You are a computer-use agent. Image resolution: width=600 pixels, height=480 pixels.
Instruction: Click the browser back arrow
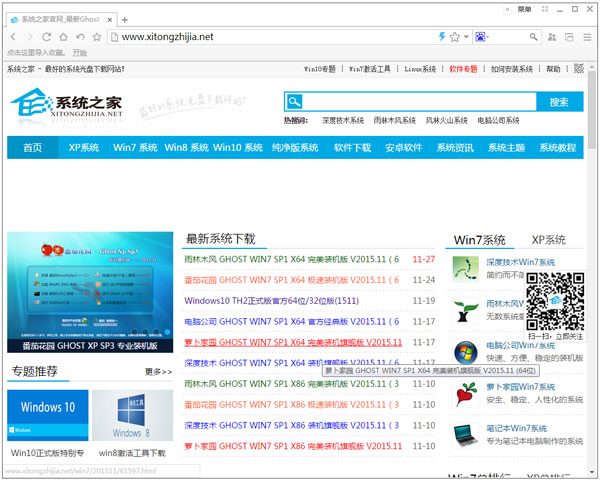13,37
